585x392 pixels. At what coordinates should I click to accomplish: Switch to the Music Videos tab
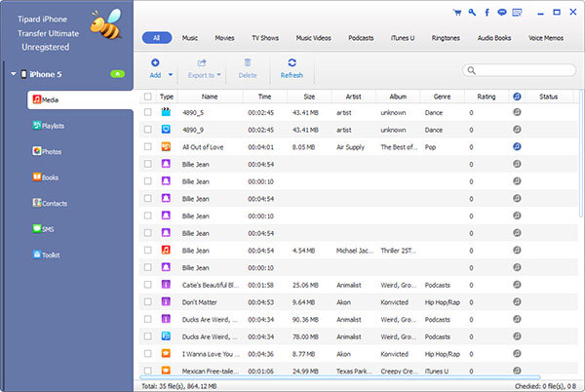point(313,38)
